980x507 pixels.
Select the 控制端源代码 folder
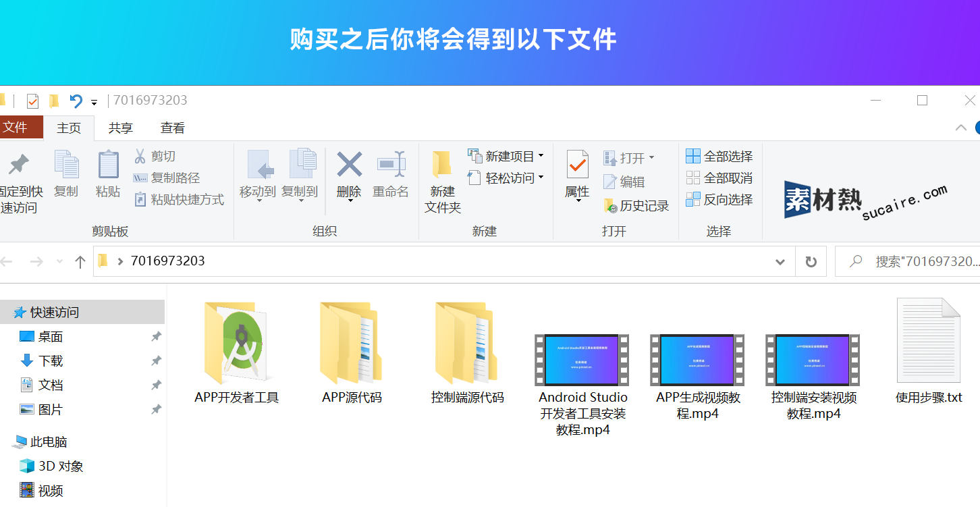click(x=467, y=353)
